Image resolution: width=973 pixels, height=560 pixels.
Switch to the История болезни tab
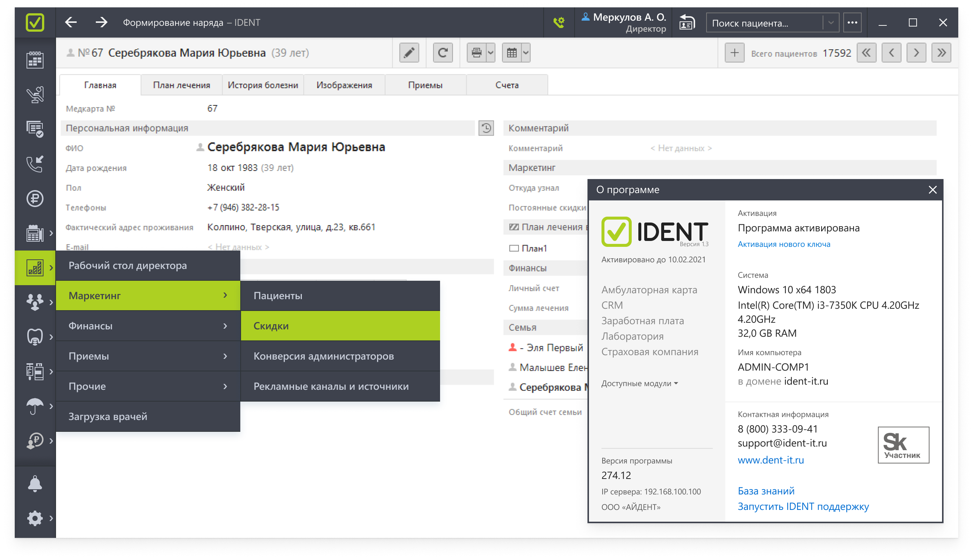pos(263,85)
